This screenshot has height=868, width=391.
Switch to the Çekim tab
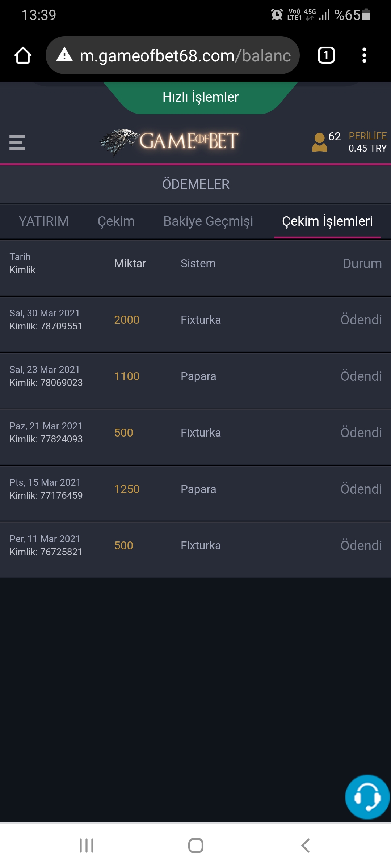pyautogui.click(x=116, y=221)
